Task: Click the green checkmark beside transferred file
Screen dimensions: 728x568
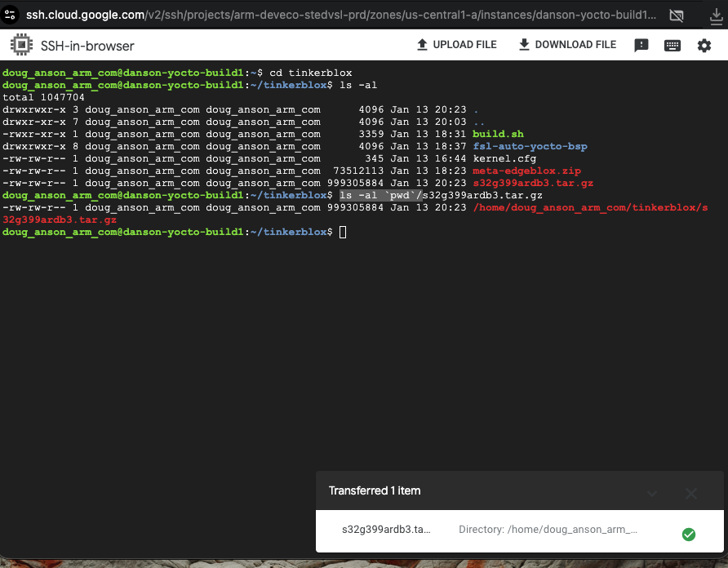Action: click(x=689, y=534)
